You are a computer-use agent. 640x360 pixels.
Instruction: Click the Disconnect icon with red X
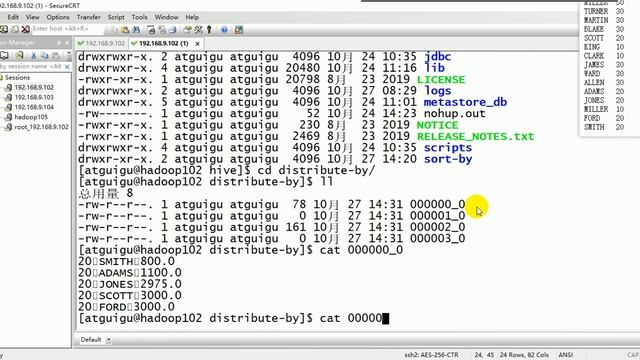(x=26, y=29)
